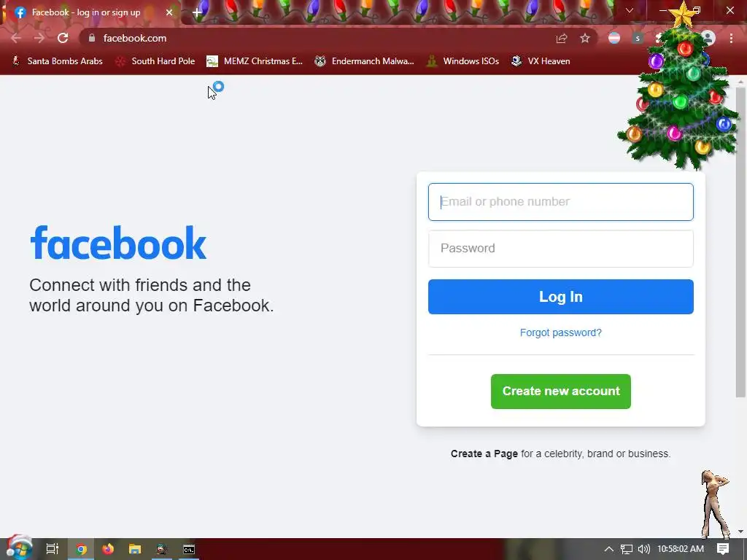Open Santa Bombs Arabs bookmark
This screenshot has width=747, height=560.
click(57, 61)
